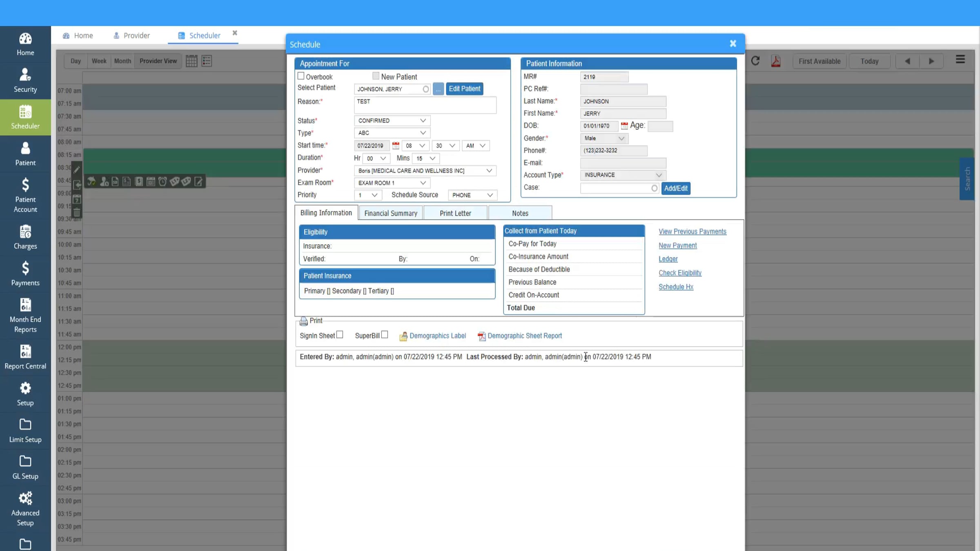Click the Demographics Label link
This screenshot has height=551, width=980.
[x=438, y=336]
